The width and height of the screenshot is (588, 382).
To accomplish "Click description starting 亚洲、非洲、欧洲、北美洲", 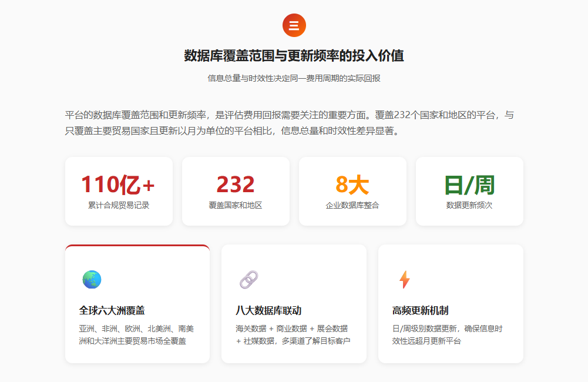I will click(x=136, y=335).
